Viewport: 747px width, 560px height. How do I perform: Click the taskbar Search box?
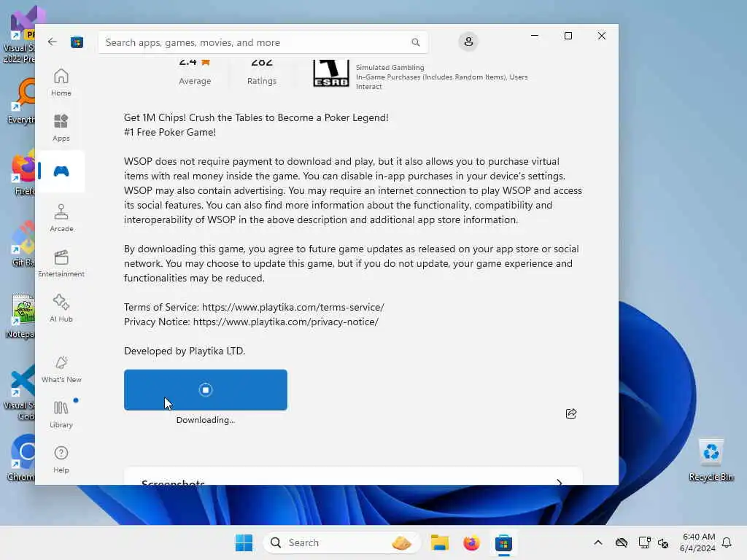pos(341,542)
